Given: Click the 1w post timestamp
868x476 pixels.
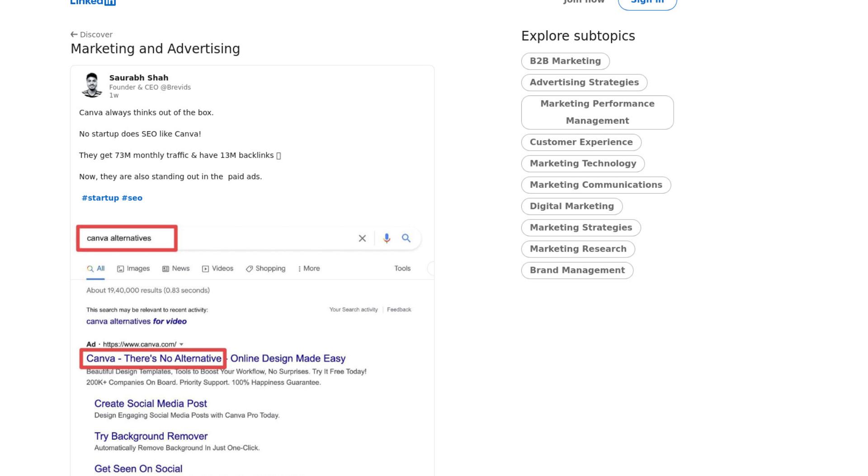Looking at the screenshot, I should [x=113, y=95].
